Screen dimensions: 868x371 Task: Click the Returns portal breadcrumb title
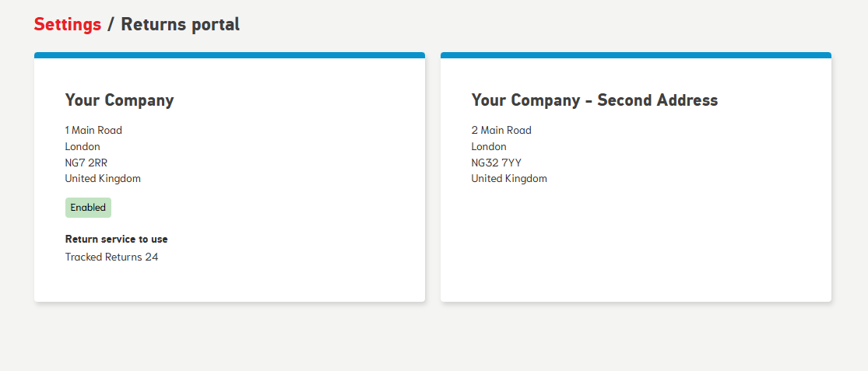(180, 24)
